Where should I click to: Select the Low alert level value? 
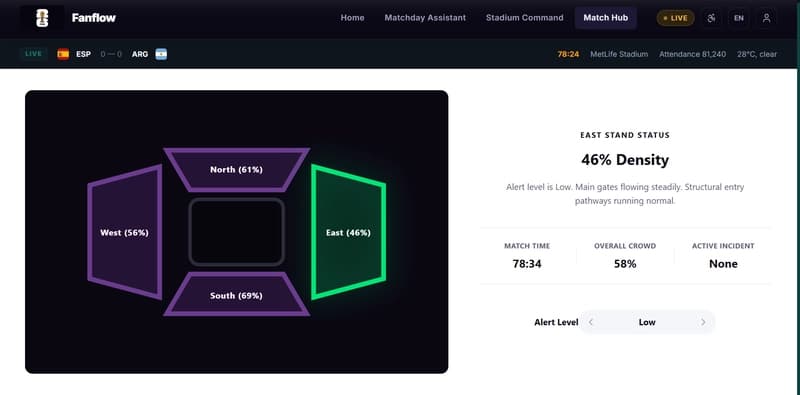647,322
